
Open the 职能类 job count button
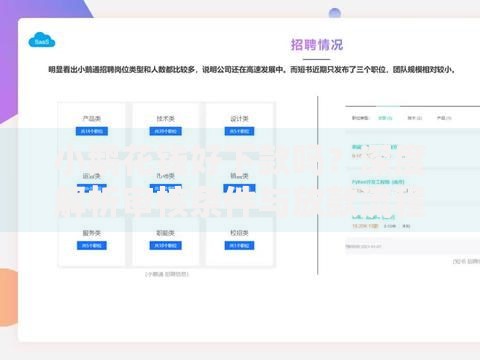pyautogui.click(x=165, y=246)
